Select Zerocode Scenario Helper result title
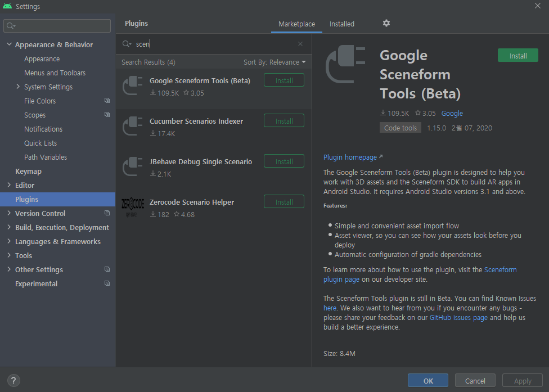The image size is (549, 392). pos(191,202)
